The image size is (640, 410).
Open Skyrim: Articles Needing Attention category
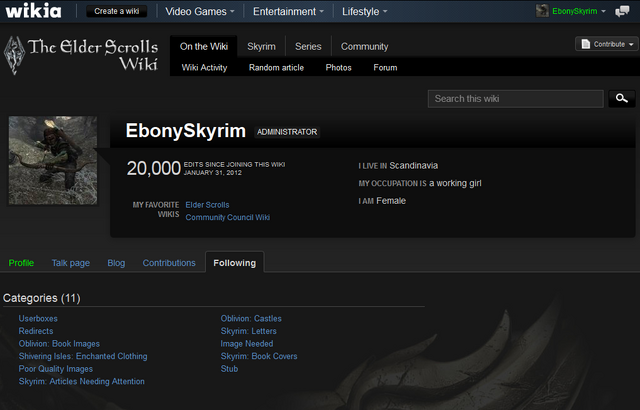[x=82, y=381]
